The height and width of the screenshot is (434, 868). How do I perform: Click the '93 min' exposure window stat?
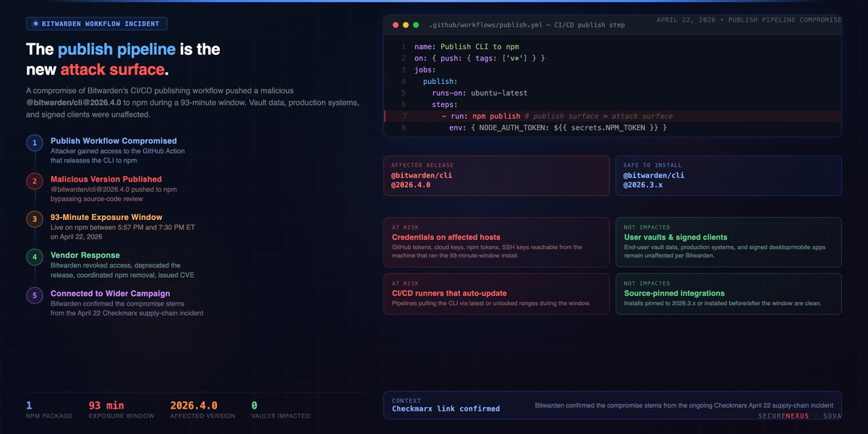tap(106, 405)
